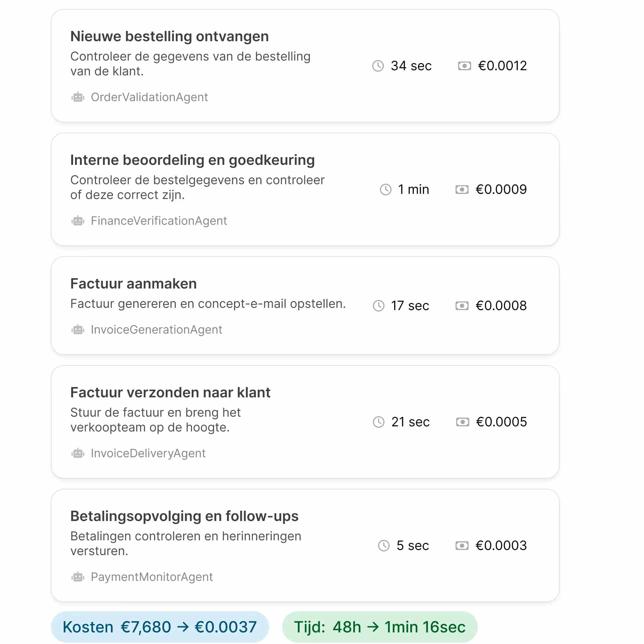Click the OrderValidationAgent robot icon
Viewport: 644px width, 644px height.
click(78, 97)
